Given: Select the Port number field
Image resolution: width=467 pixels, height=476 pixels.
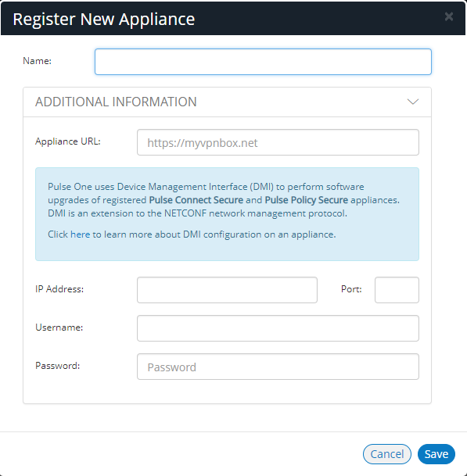Looking at the screenshot, I should [x=397, y=290].
